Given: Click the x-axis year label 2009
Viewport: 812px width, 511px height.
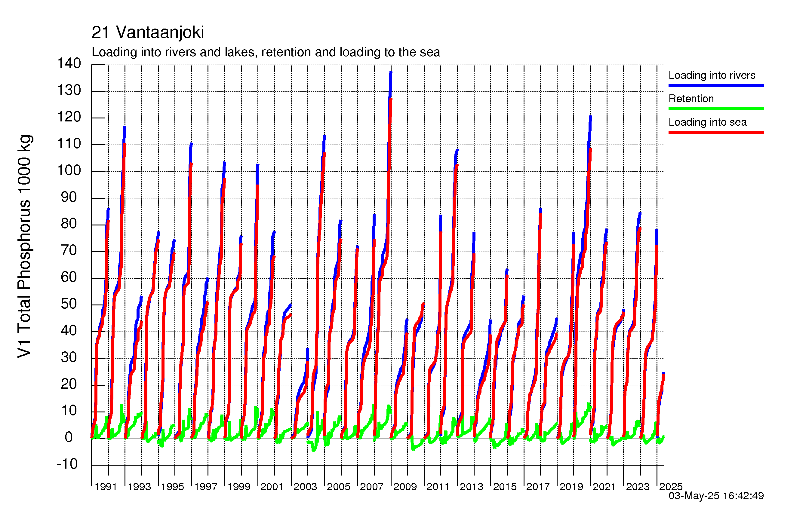Looking at the screenshot, I should [x=405, y=487].
